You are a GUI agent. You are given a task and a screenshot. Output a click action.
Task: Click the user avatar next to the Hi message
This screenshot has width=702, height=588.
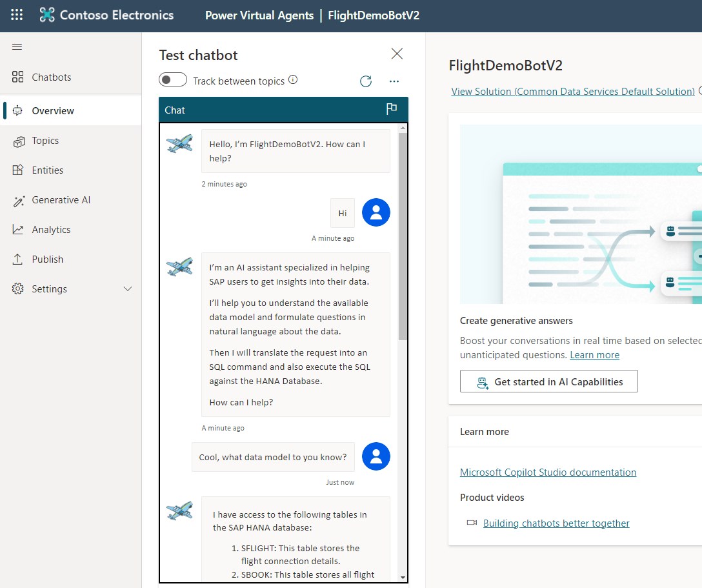[x=376, y=212]
